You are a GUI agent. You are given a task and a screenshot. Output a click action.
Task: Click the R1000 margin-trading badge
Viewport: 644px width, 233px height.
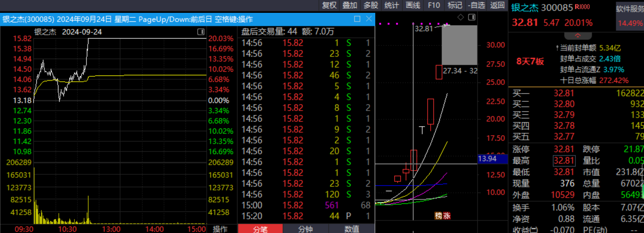(x=582, y=7)
